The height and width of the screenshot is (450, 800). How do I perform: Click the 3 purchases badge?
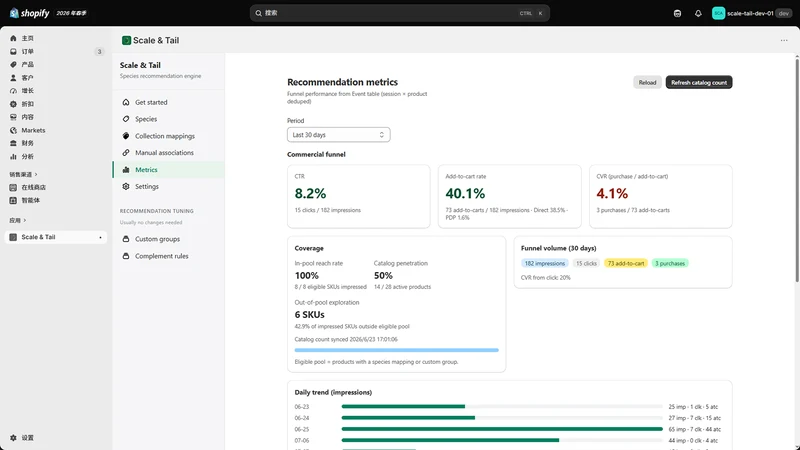pyautogui.click(x=670, y=263)
